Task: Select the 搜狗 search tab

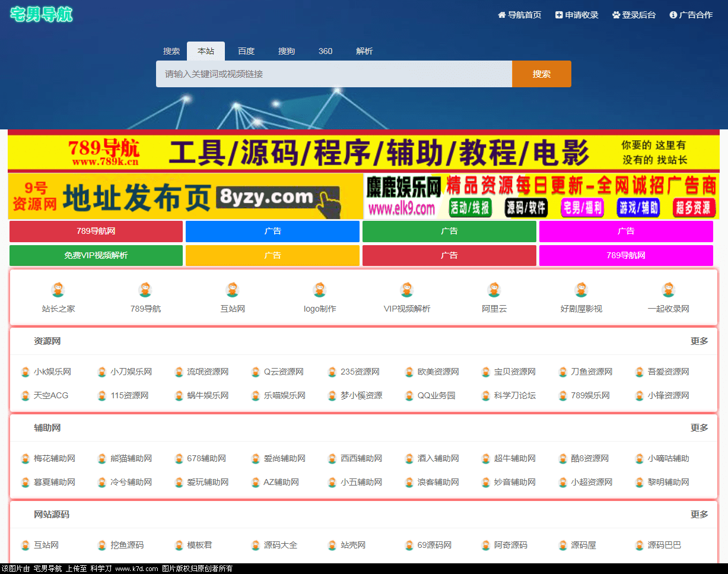Action: (285, 51)
